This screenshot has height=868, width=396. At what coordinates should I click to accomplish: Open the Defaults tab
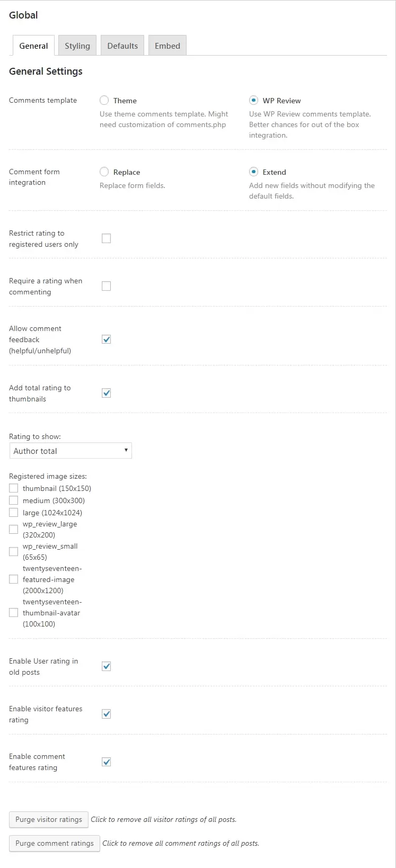122,46
